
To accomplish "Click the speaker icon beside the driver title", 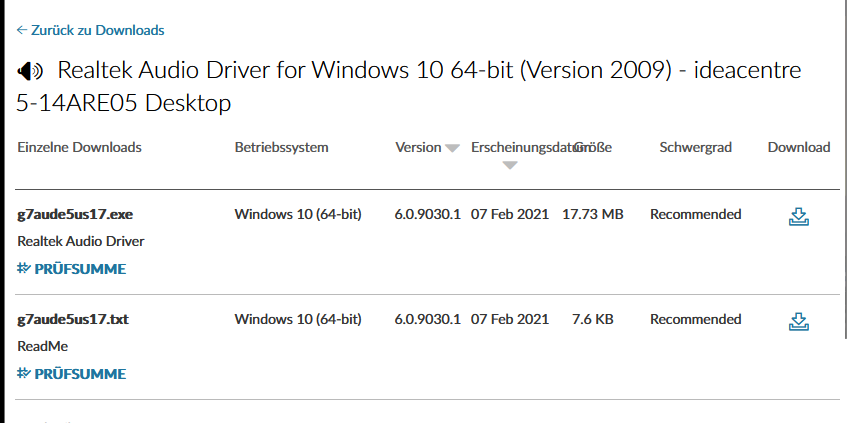I will pyautogui.click(x=31, y=72).
